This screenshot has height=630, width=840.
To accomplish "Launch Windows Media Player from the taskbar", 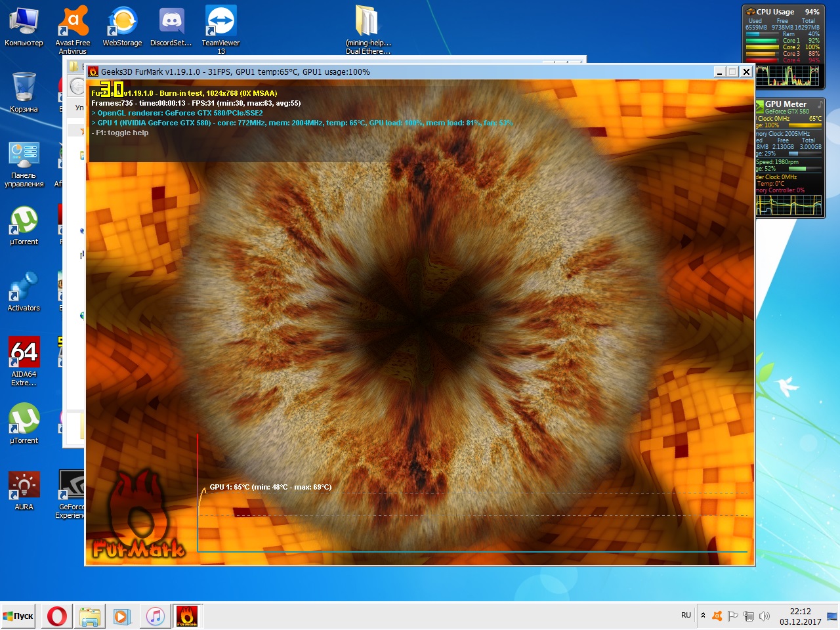I will [x=122, y=616].
